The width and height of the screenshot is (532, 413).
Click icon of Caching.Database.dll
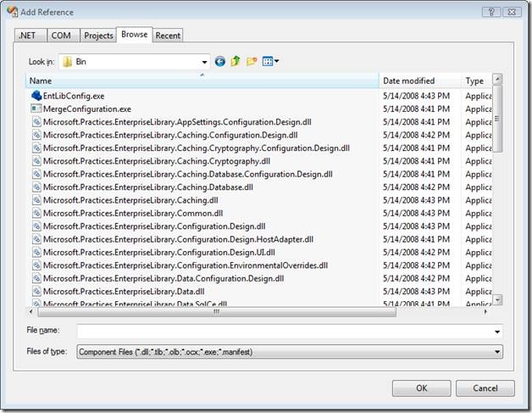[36, 187]
